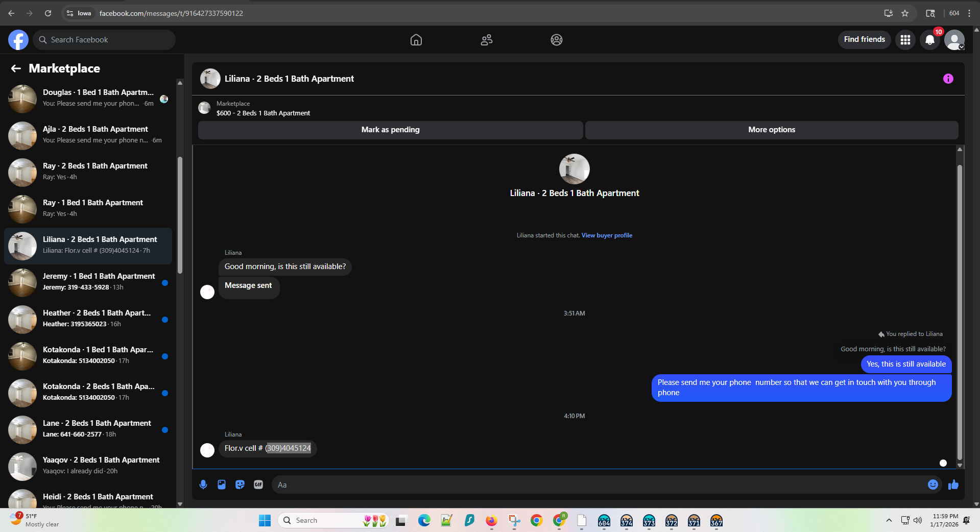The height and width of the screenshot is (532, 980).
Task: Click Liliana's phone number message bubble
Action: click(268, 448)
